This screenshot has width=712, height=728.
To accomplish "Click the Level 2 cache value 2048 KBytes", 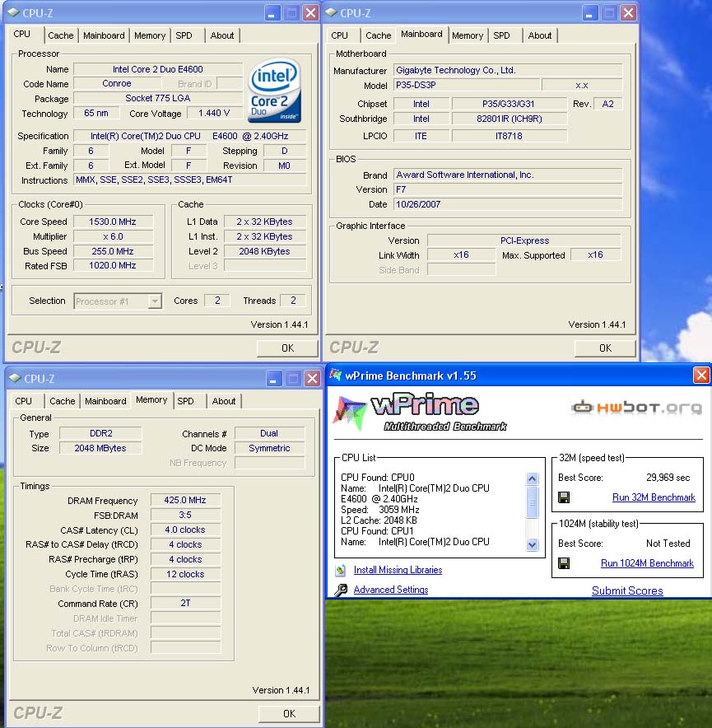I will [264, 251].
